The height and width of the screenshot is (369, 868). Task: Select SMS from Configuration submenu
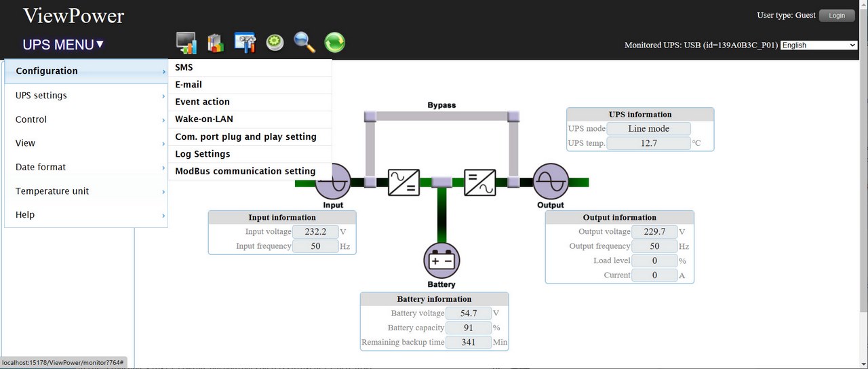tap(250, 67)
